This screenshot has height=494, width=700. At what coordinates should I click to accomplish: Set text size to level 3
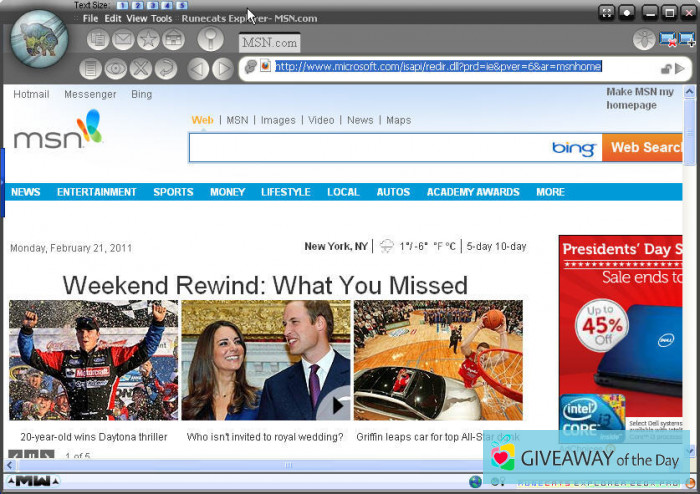(x=152, y=5)
